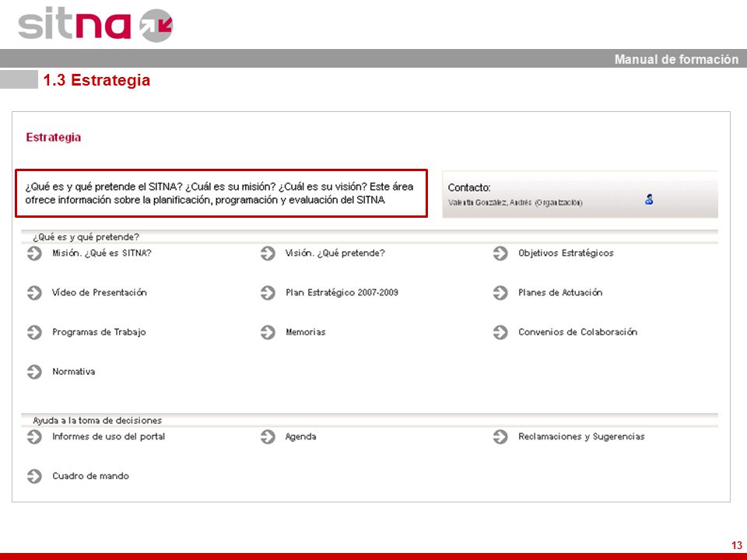Image resolution: width=747 pixels, height=560 pixels.
Task: Click the arrow icon beside Convenios de Colaboración
Action: pyautogui.click(x=500, y=332)
